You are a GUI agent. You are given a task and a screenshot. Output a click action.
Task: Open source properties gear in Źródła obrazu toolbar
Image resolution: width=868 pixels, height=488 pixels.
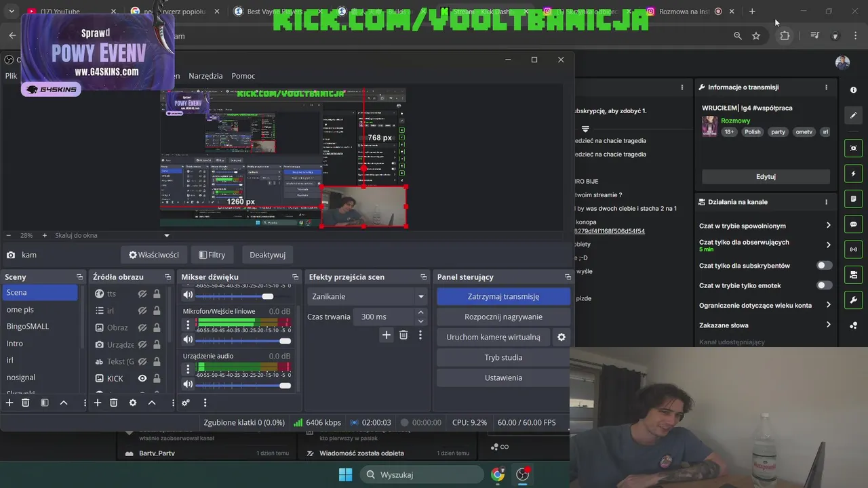133,403
